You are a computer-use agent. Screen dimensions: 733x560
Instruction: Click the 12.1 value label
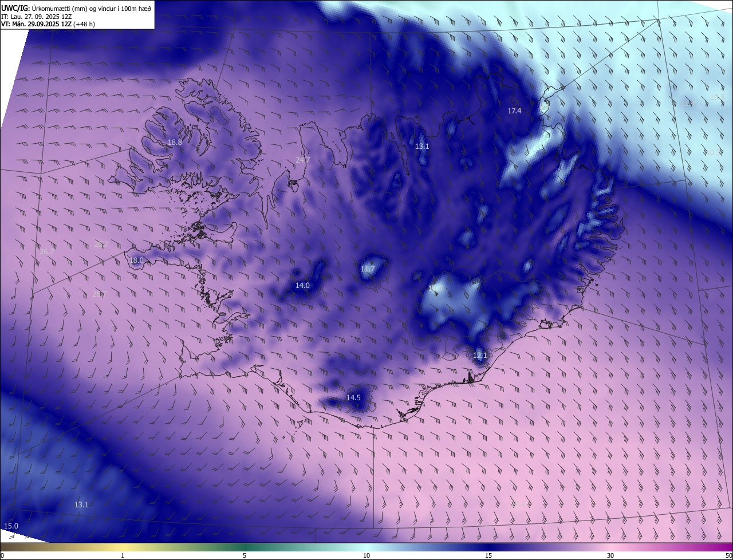[x=480, y=355]
